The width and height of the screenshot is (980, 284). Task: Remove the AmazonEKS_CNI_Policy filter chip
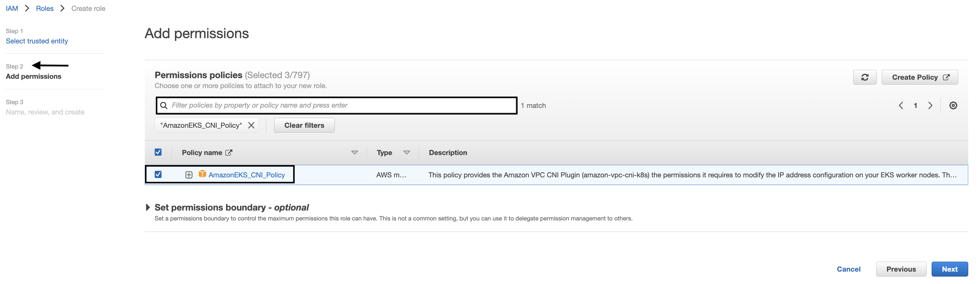(251, 125)
